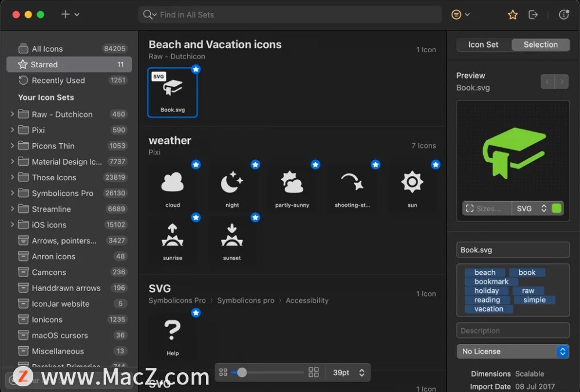Click the Book.svg name field

pos(513,250)
